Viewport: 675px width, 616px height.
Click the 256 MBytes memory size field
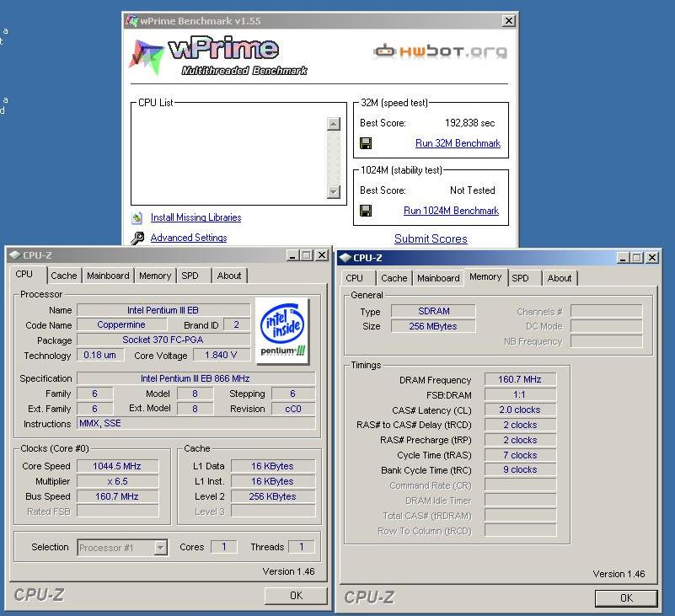[433, 326]
